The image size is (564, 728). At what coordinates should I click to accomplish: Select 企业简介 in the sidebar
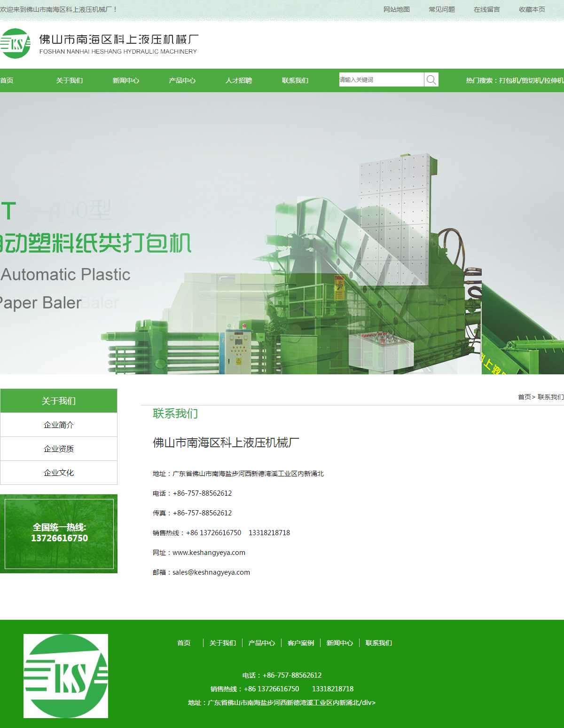click(59, 425)
